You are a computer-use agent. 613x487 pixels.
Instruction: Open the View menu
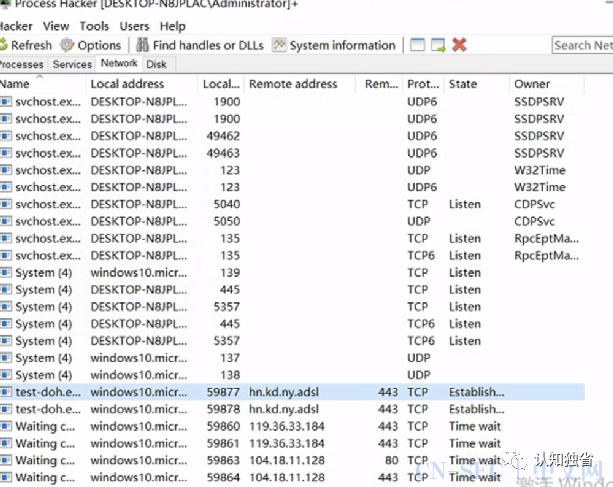click(x=56, y=26)
